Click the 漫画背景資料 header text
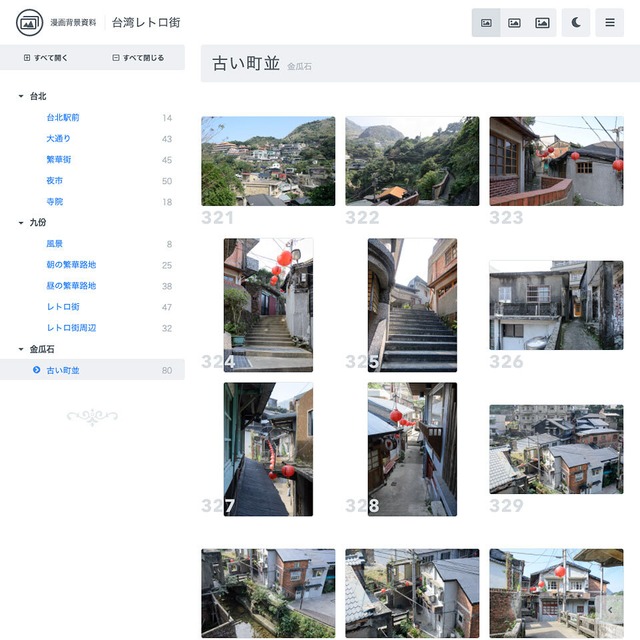The height and width of the screenshot is (640, 640). coord(73,23)
